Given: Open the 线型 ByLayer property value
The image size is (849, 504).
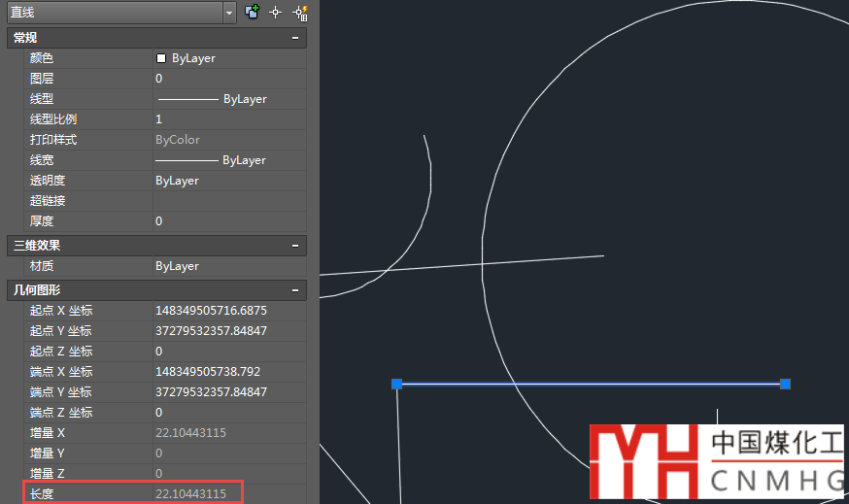Looking at the screenshot, I should 228,99.
